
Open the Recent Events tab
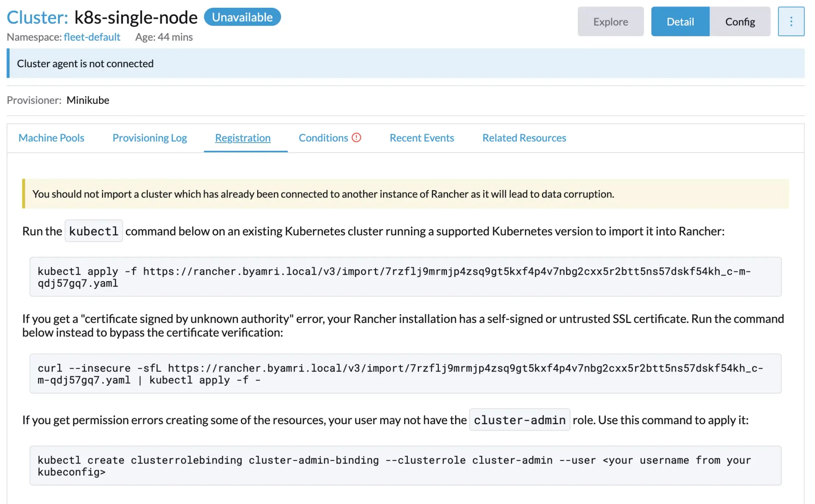pyautogui.click(x=421, y=138)
